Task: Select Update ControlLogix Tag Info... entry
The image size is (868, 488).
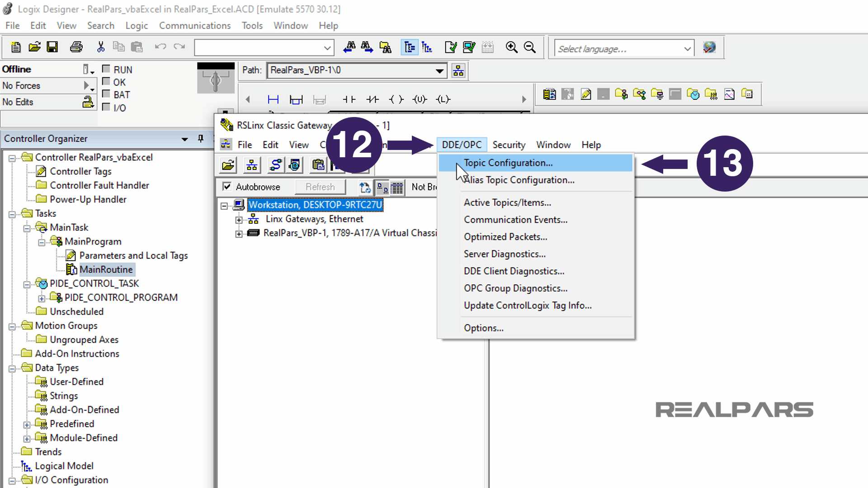Action: point(535,305)
